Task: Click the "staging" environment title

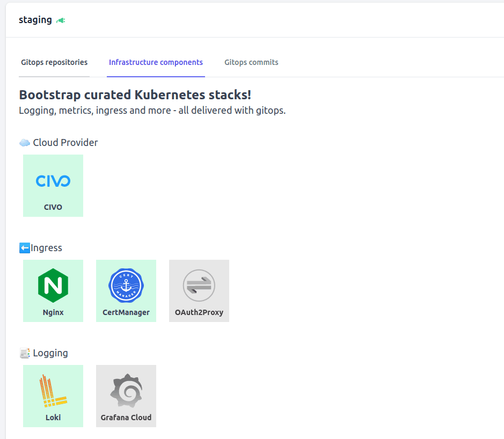Action: point(35,20)
